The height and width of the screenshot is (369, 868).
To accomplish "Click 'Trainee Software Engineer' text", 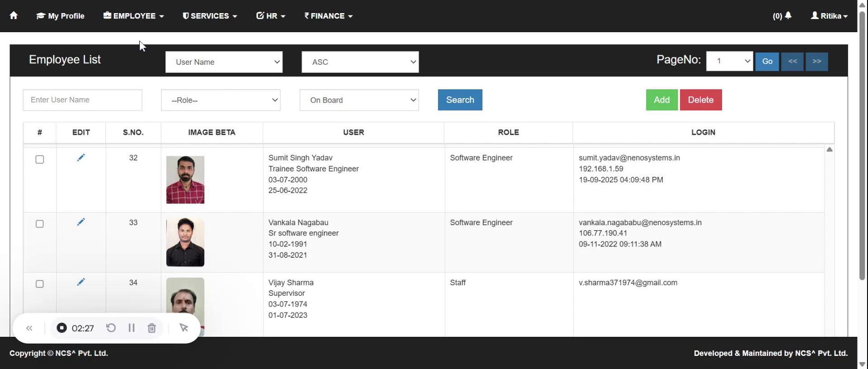I will [x=313, y=169].
